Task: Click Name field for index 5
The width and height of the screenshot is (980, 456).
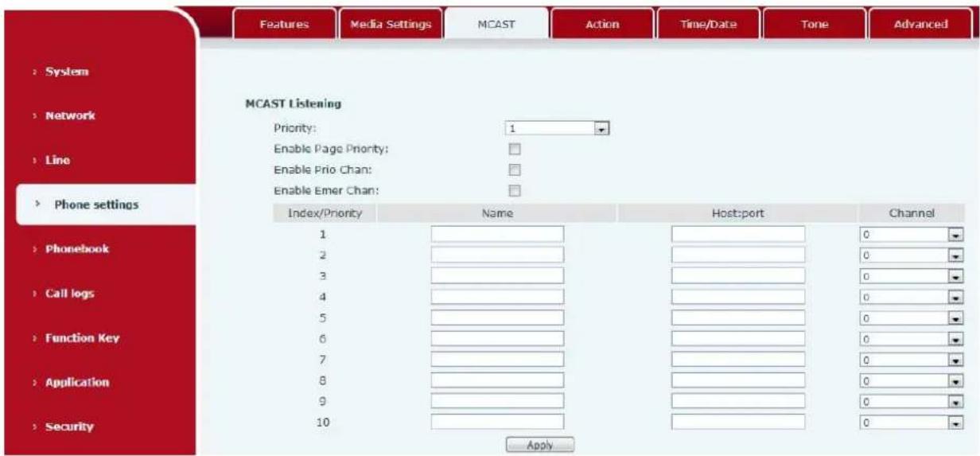Action: [497, 317]
